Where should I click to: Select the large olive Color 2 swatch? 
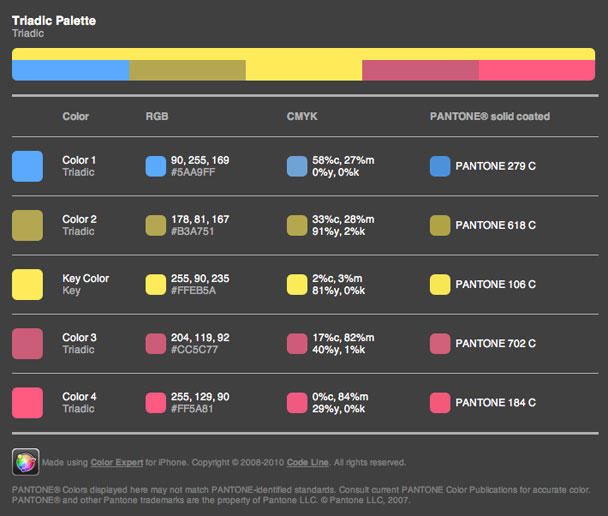[x=28, y=225]
